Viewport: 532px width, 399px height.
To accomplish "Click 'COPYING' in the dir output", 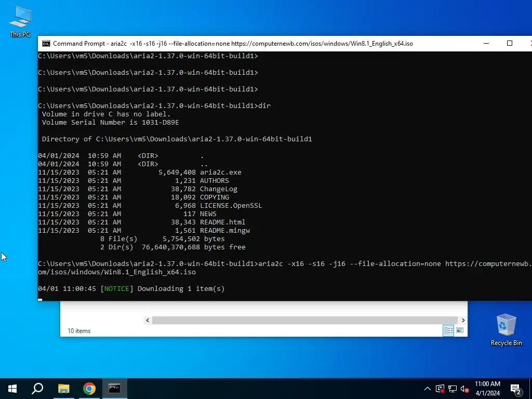I will [x=215, y=197].
